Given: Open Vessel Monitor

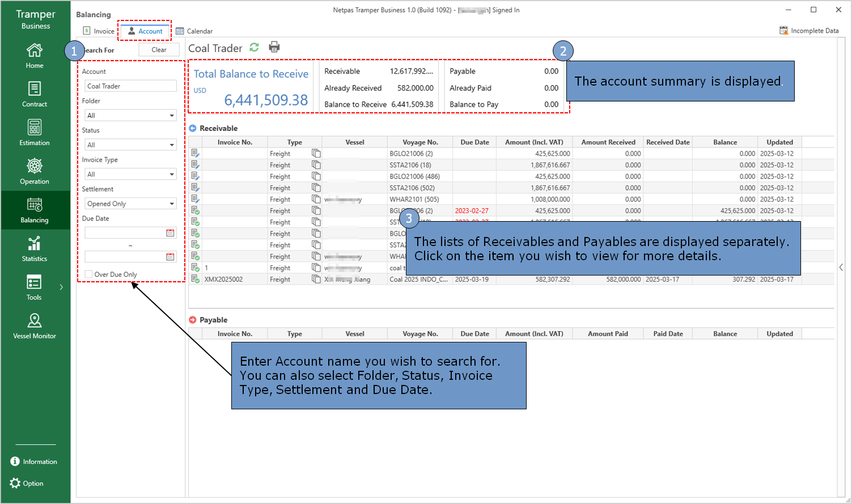Looking at the screenshot, I should tap(35, 326).
